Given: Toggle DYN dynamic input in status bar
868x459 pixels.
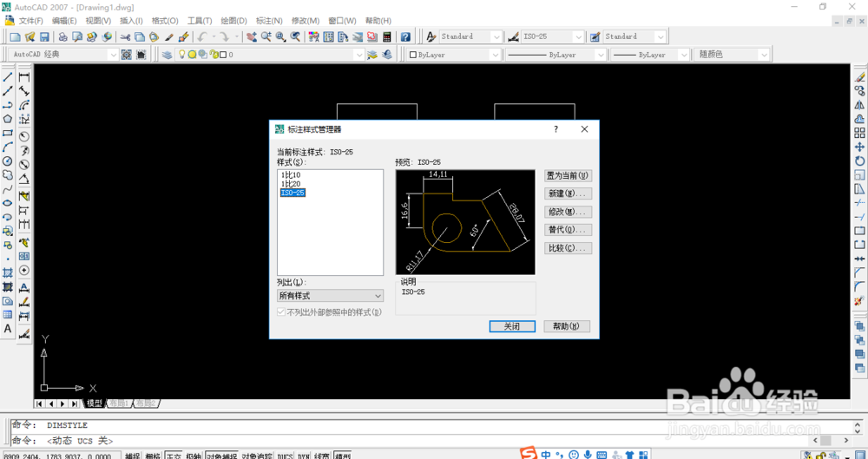Looking at the screenshot, I should click(304, 456).
